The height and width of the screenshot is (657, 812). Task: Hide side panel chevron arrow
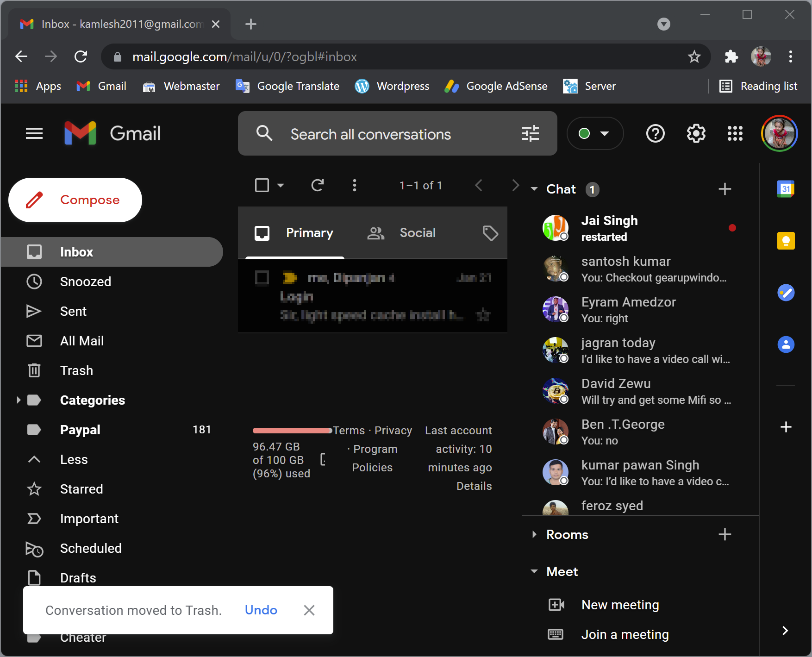pyautogui.click(x=785, y=631)
